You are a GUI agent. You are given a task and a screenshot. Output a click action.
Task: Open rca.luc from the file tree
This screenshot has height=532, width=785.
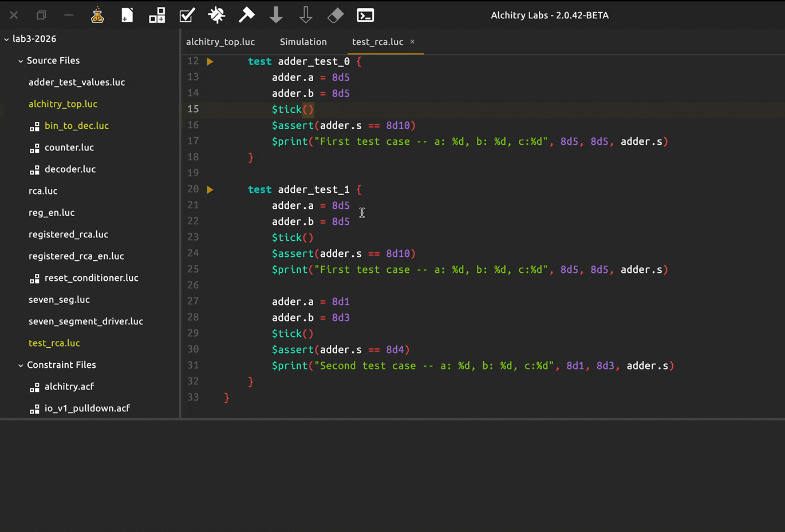[43, 191]
